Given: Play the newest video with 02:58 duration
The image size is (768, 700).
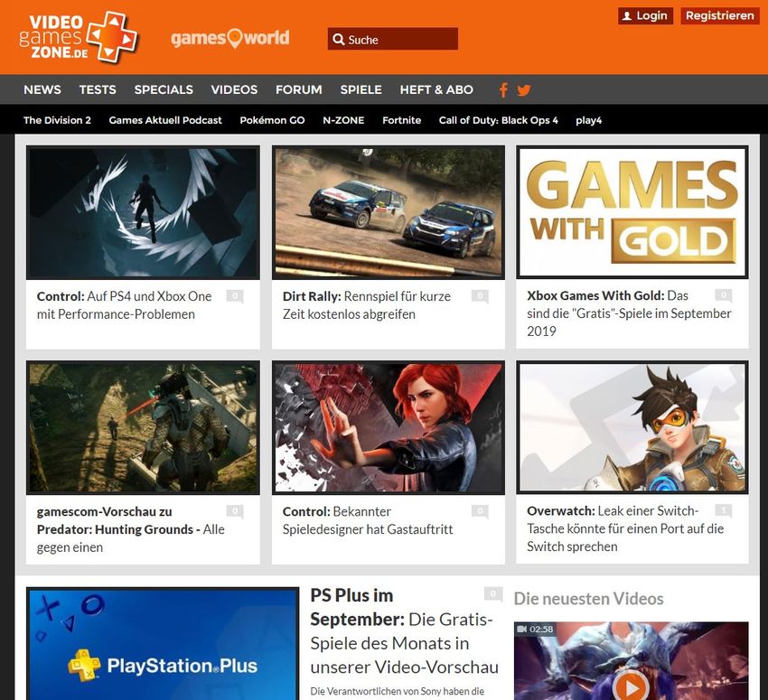Looking at the screenshot, I should click(x=631, y=686).
